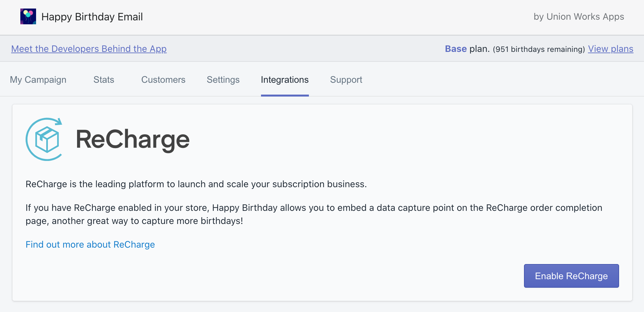The height and width of the screenshot is (312, 644).
Task: Go to the Customers tab
Action: pyautogui.click(x=163, y=80)
